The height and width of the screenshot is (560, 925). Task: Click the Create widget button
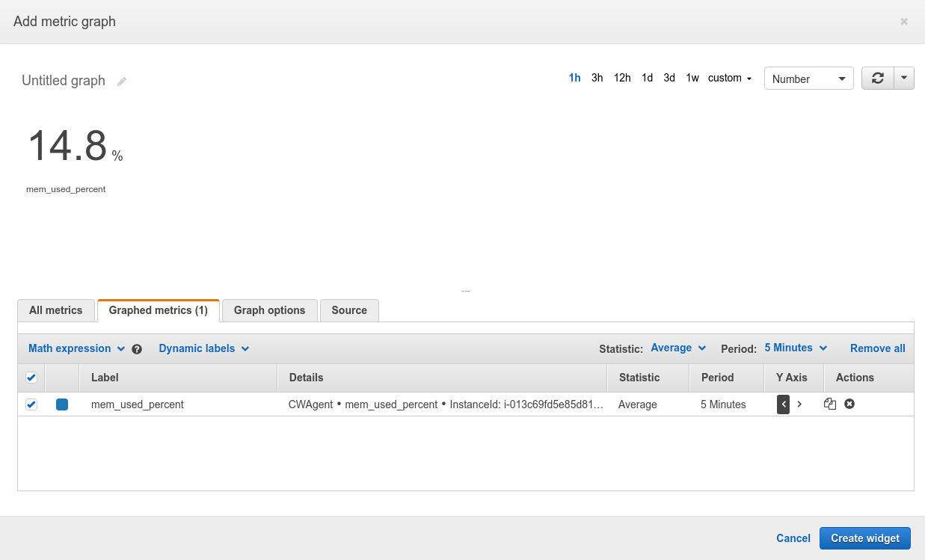[x=865, y=538]
